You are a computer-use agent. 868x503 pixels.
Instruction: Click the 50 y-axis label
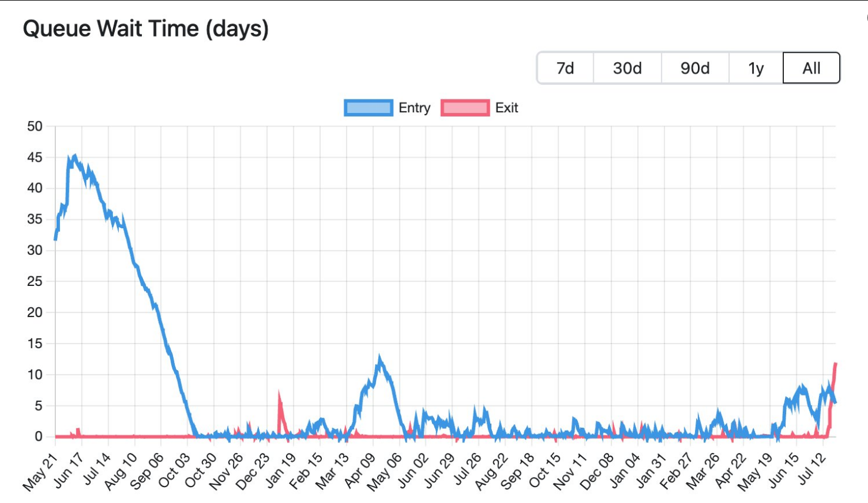[35, 126]
